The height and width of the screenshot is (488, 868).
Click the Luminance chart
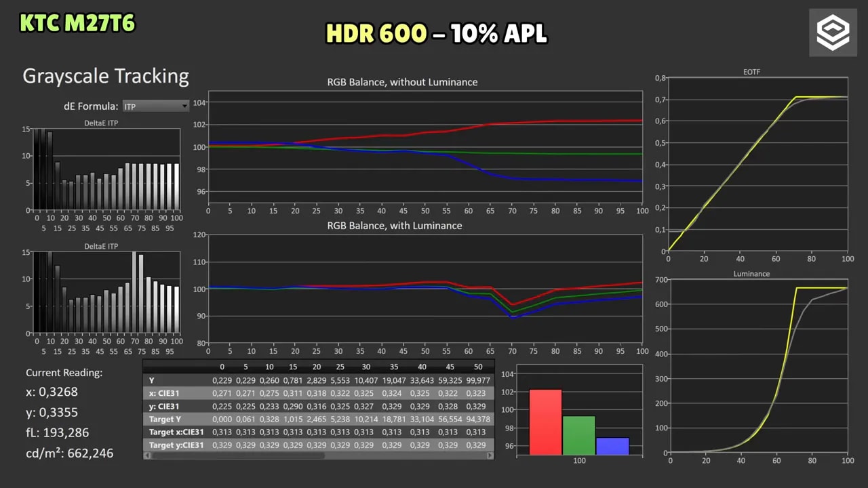tap(758, 366)
